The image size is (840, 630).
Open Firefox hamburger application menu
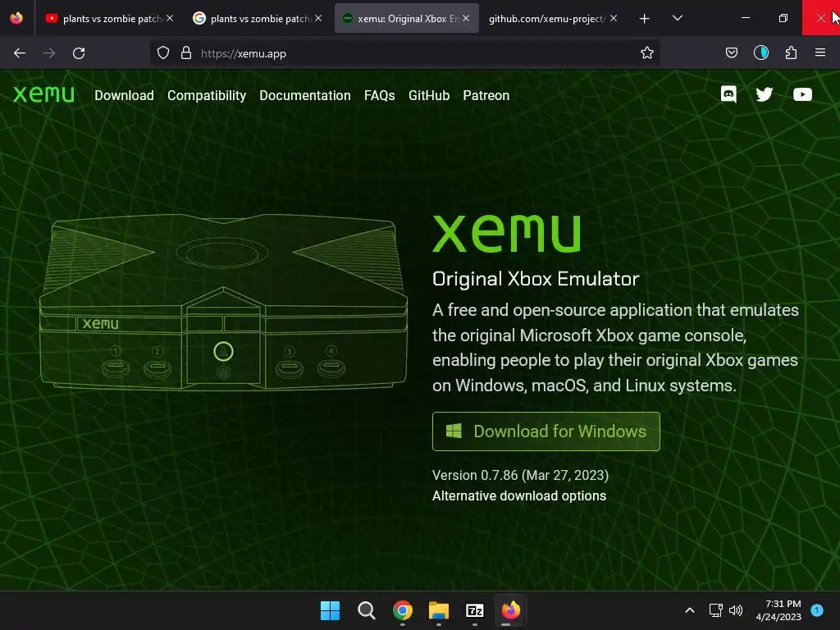click(820, 52)
